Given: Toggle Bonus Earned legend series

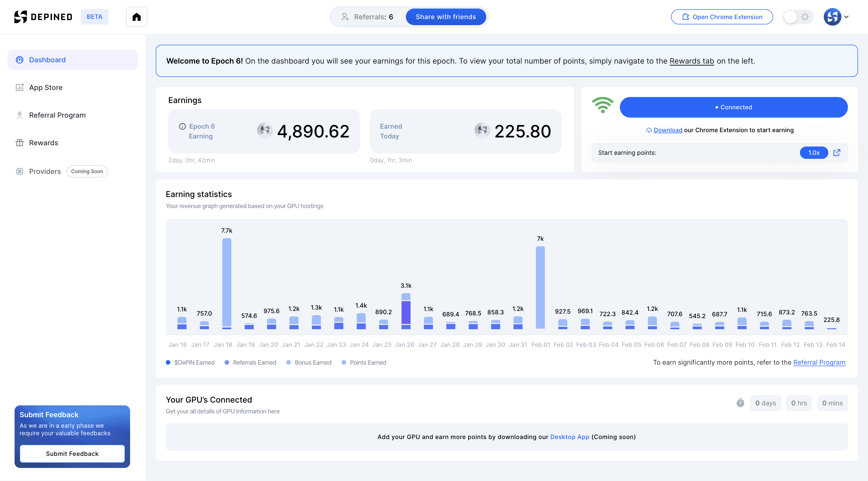Looking at the screenshot, I should (309, 362).
